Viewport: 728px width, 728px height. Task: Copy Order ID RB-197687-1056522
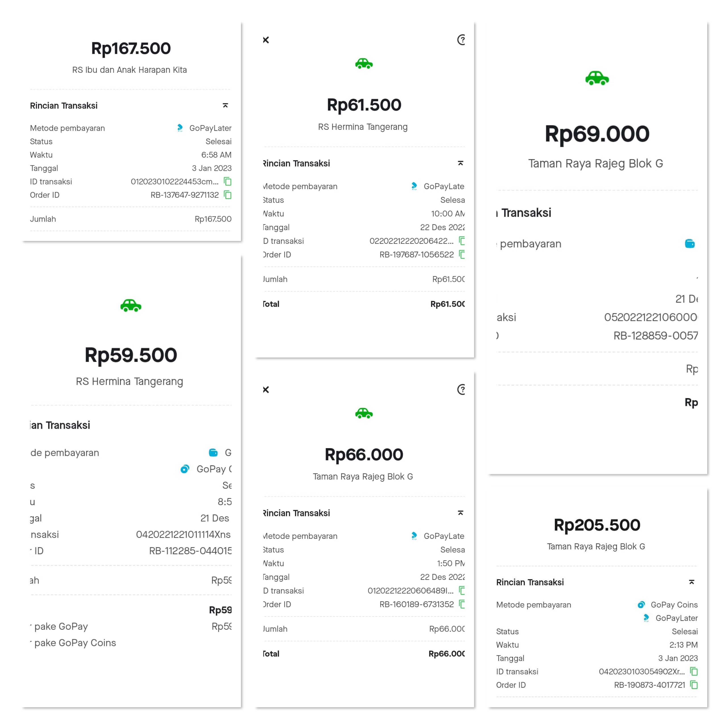tap(462, 254)
